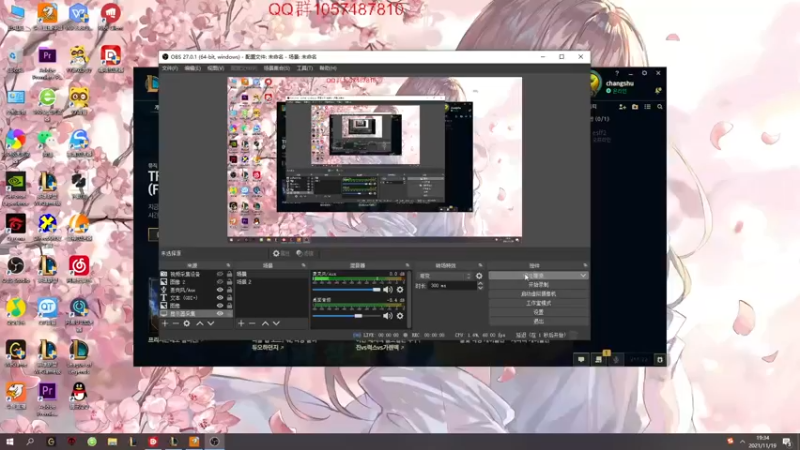
Task: Move selected source up with arrow
Action: point(199,323)
